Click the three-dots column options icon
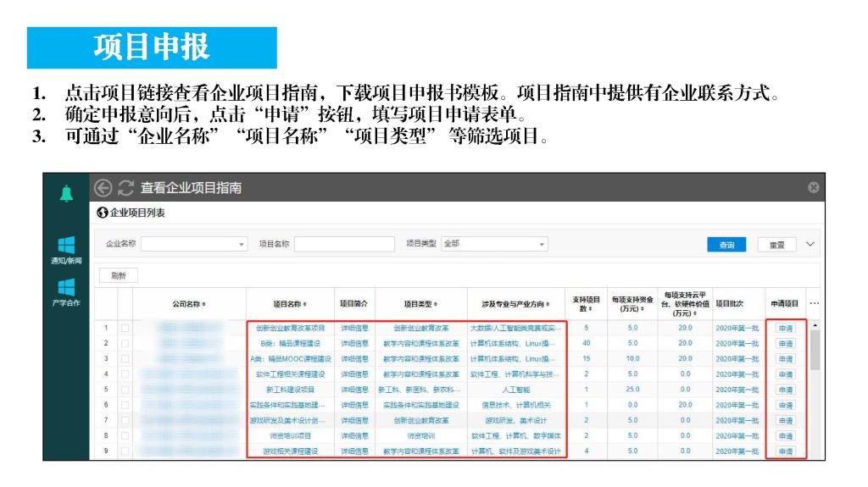Viewport: 868px width, 487px height. [815, 303]
